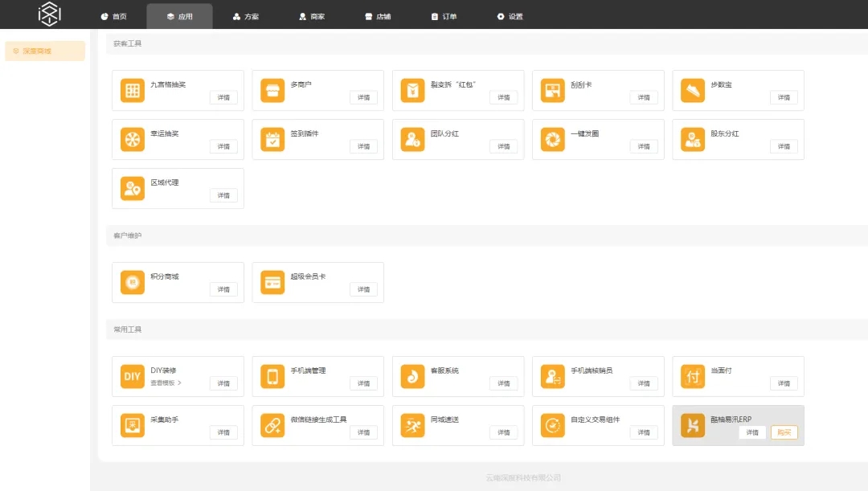Image resolution: width=868 pixels, height=491 pixels.
Task: Select the 九宫格抽奖 grid lottery icon
Action: tap(132, 89)
